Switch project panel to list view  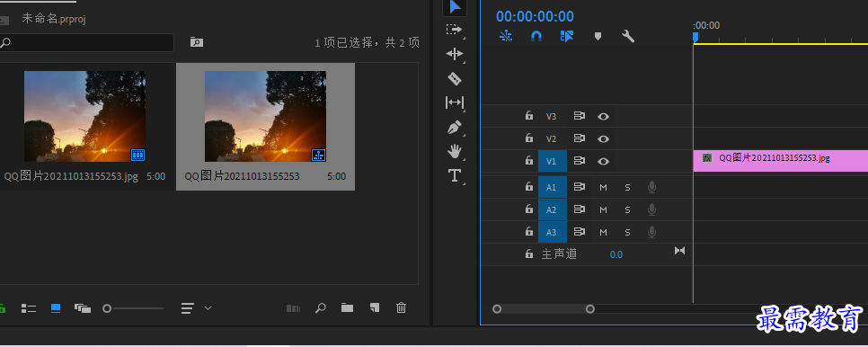[x=28, y=308]
